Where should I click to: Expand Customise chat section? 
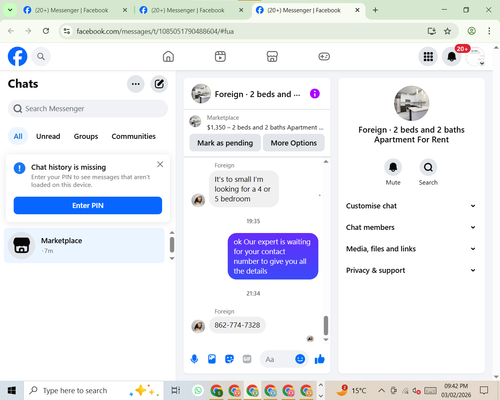pyautogui.click(x=411, y=206)
